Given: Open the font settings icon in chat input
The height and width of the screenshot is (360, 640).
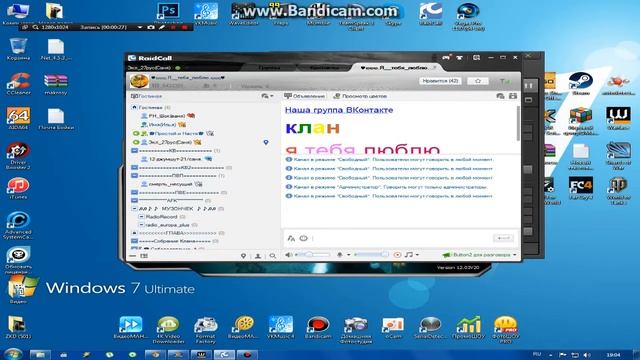Looking at the screenshot, I should pyautogui.click(x=291, y=238).
